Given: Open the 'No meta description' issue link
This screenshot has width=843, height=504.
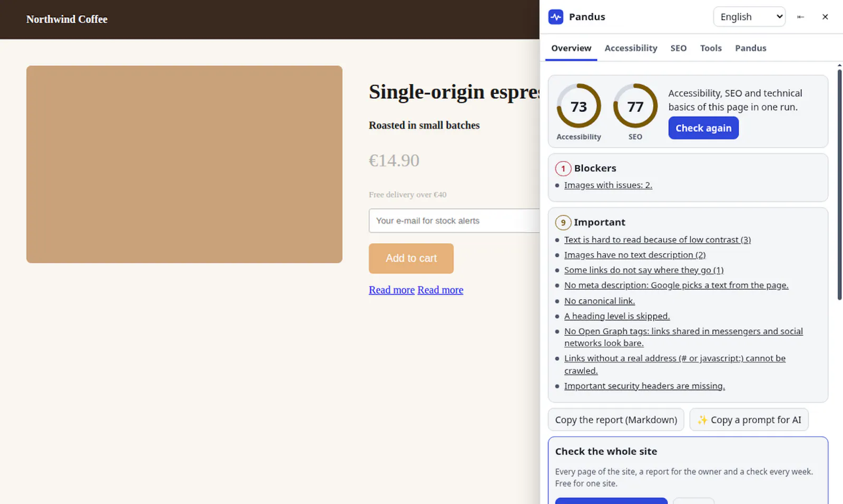Looking at the screenshot, I should coord(677,285).
